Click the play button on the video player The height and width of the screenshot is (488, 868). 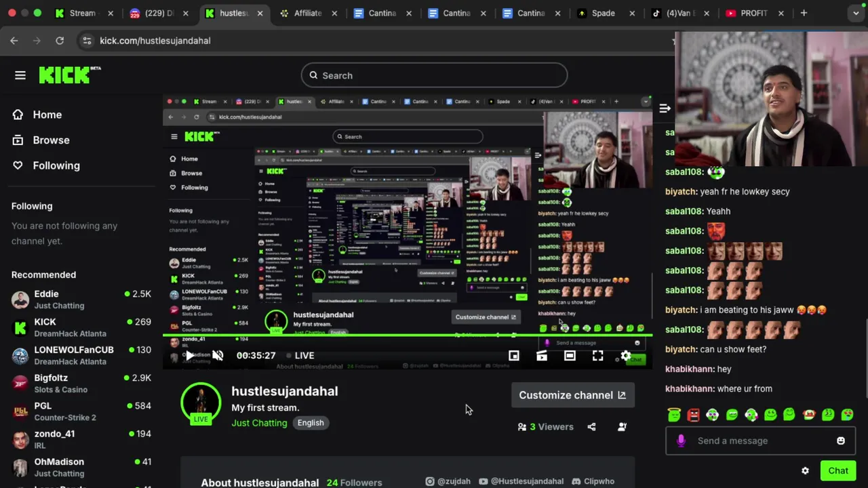point(190,355)
